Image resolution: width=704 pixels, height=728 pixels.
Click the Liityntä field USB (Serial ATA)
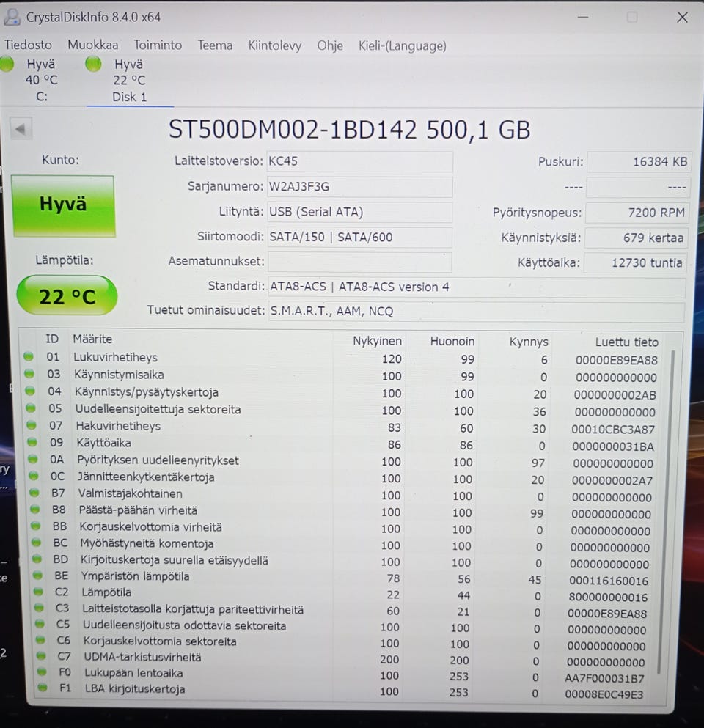point(359,212)
